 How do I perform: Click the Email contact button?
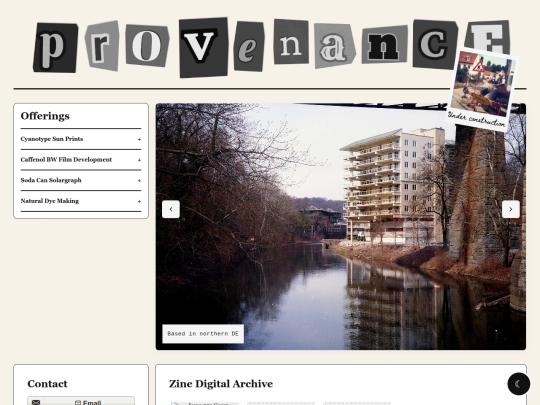pyautogui.click(x=81, y=402)
